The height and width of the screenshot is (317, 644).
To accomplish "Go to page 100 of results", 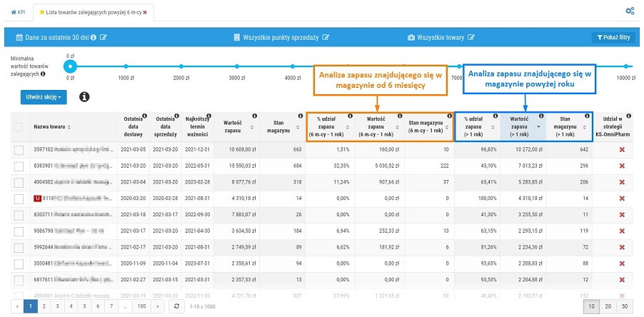I will coord(142,306).
